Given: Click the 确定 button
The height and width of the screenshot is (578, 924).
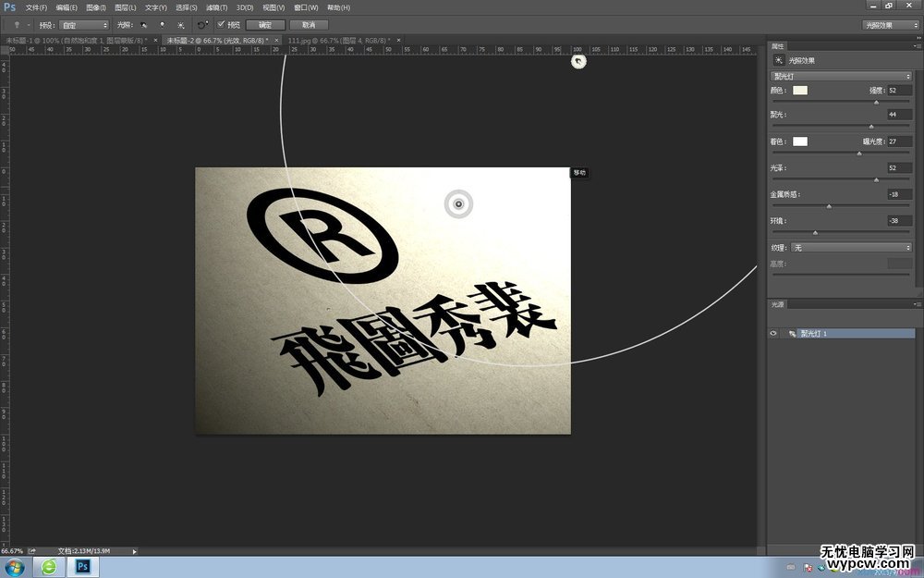Looking at the screenshot, I should point(265,25).
